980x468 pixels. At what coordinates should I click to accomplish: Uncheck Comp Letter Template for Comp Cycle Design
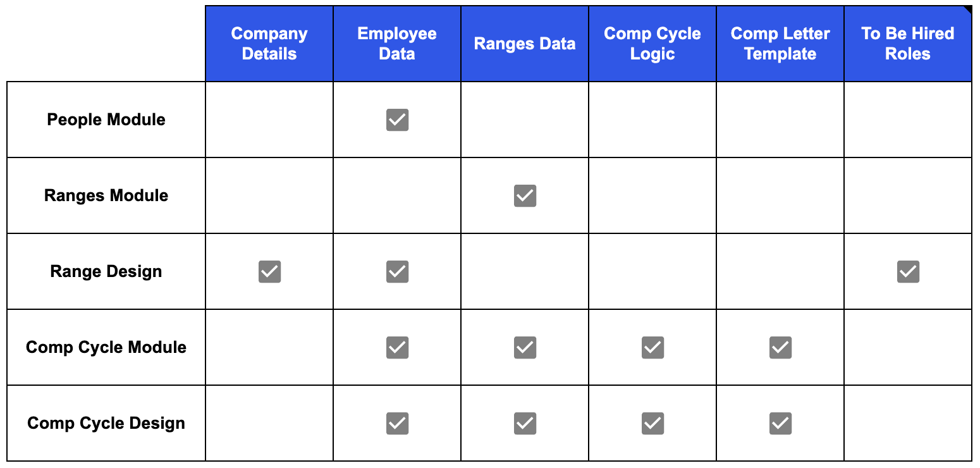(x=780, y=423)
